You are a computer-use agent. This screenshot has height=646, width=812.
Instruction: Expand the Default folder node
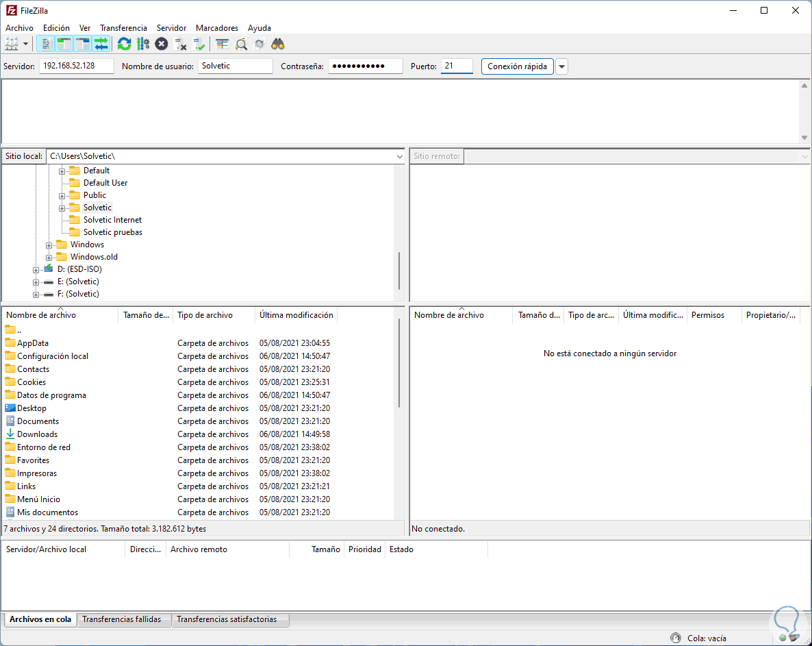tap(62, 171)
